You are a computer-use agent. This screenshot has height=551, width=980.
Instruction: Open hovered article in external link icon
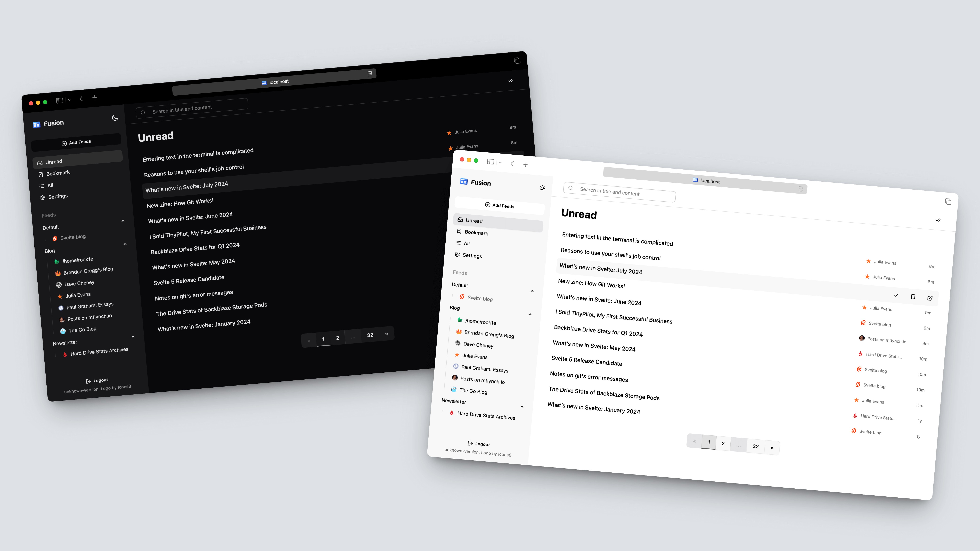930,298
